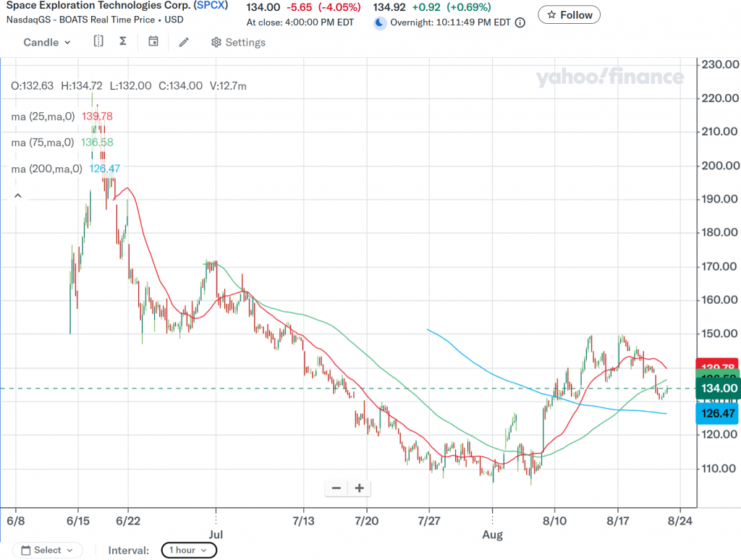Click the ma (75,ma,0) indicator label
This screenshot has width=741, height=560.
[x=43, y=143]
